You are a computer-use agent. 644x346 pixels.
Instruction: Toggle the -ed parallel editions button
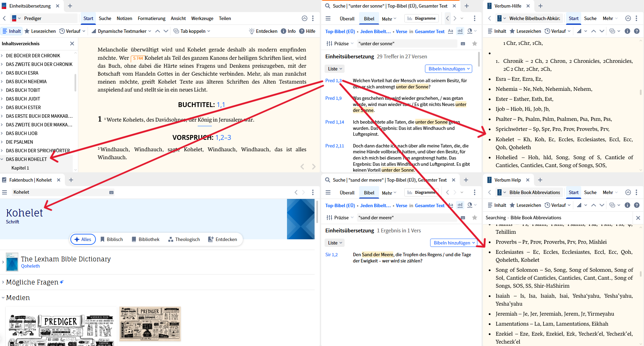pyautogui.click(x=460, y=31)
